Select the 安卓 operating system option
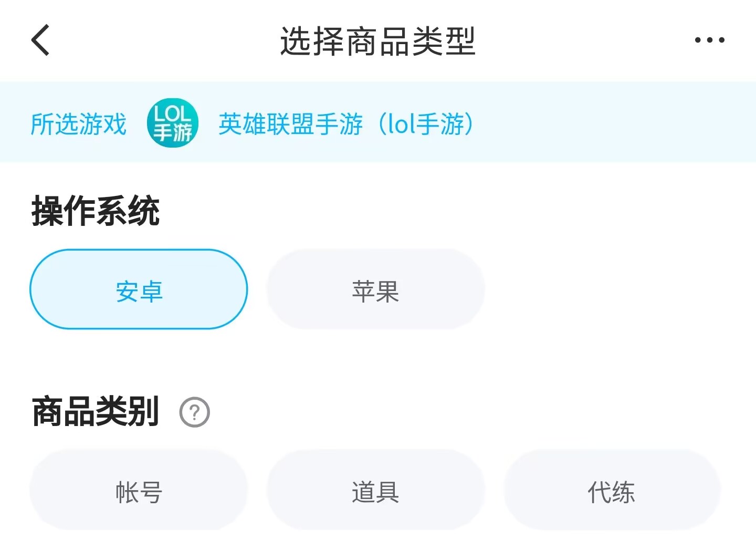Image resolution: width=756 pixels, height=550 pixels. [139, 289]
